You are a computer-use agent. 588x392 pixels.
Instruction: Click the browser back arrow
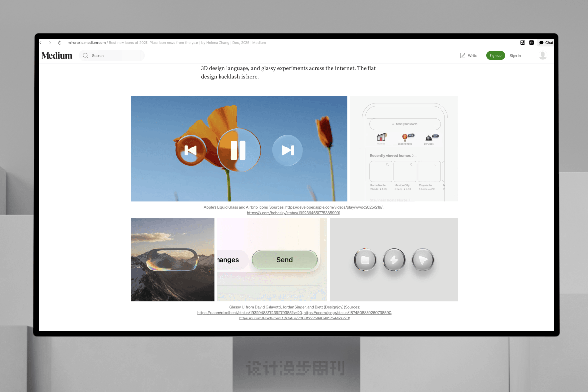pyautogui.click(x=41, y=43)
